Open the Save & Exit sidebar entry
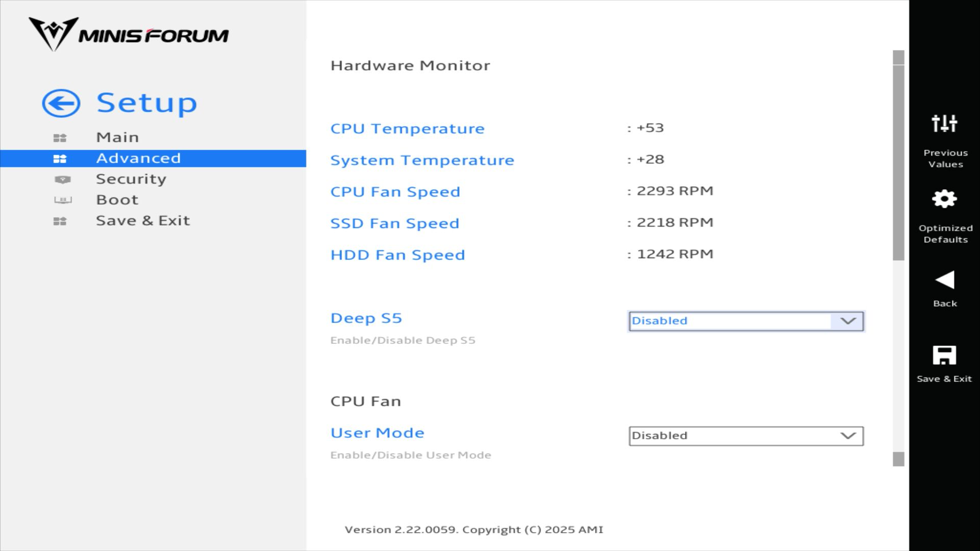 (142, 221)
